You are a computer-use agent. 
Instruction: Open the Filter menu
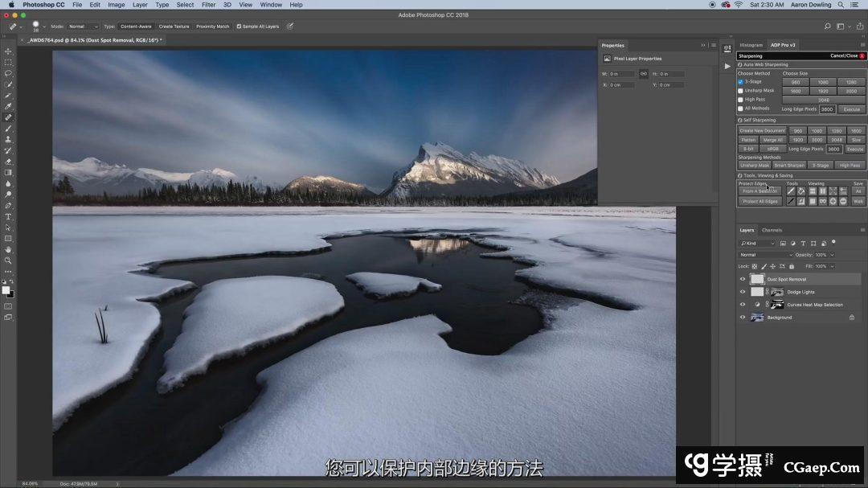[208, 5]
